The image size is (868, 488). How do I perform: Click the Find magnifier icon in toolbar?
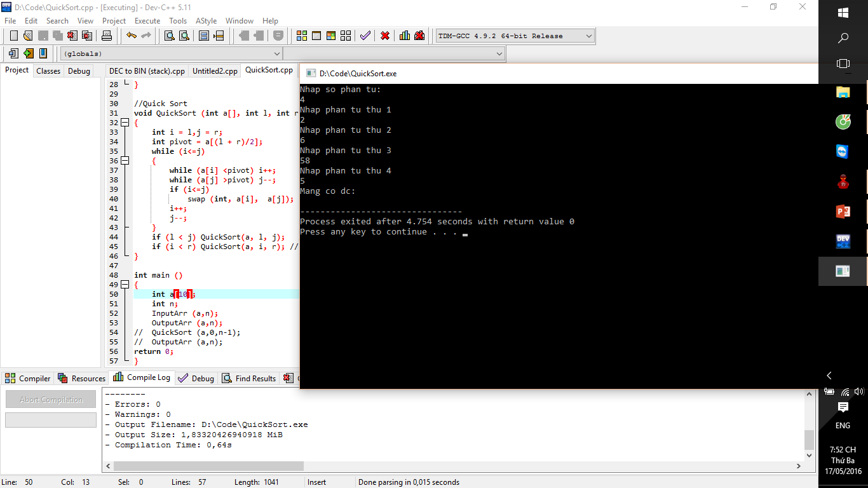point(169,36)
